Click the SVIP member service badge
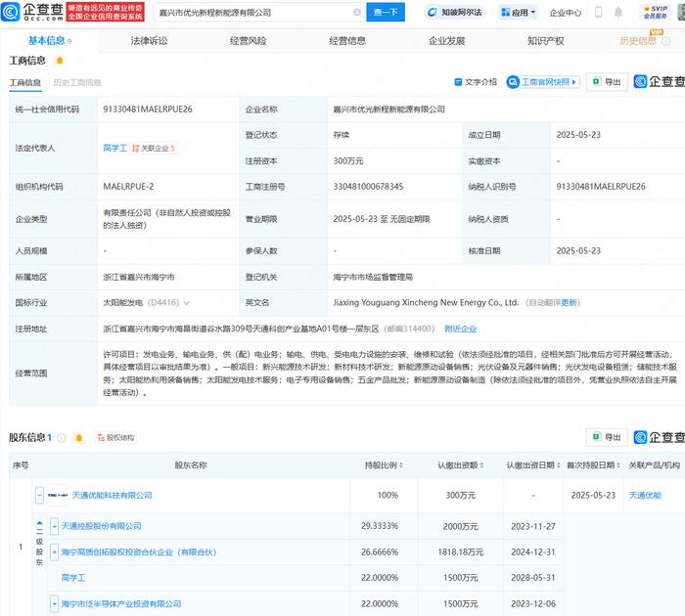685x616 pixels. click(656, 13)
